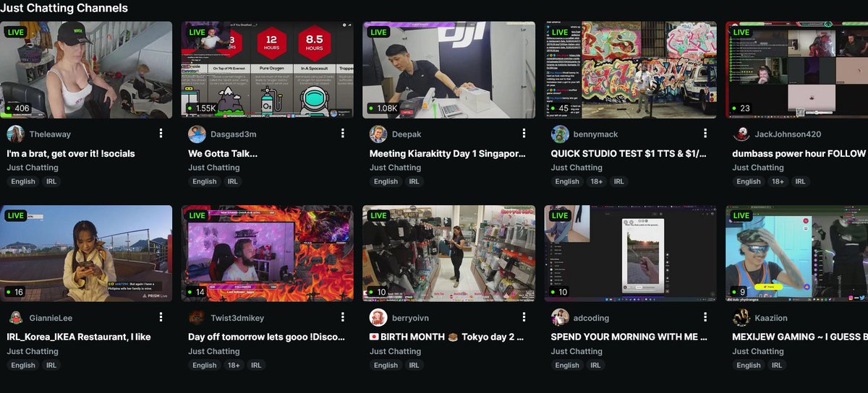Watch Theleaway's live stream thumbnail

pos(86,69)
